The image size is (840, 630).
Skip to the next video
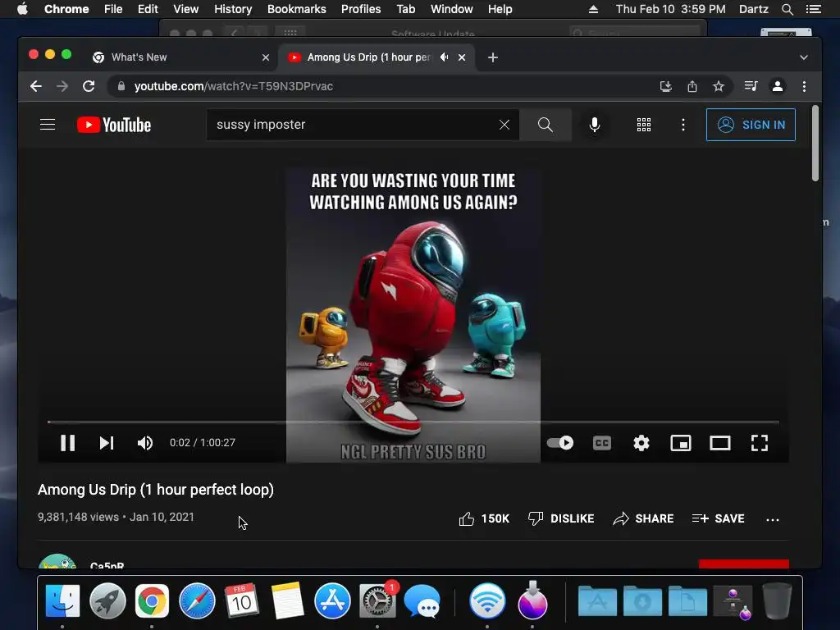click(107, 443)
